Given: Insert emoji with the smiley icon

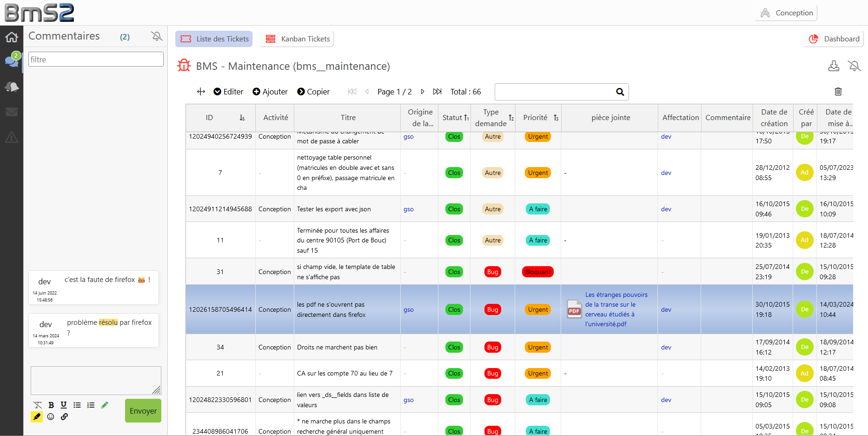Looking at the screenshot, I should click(x=51, y=417).
